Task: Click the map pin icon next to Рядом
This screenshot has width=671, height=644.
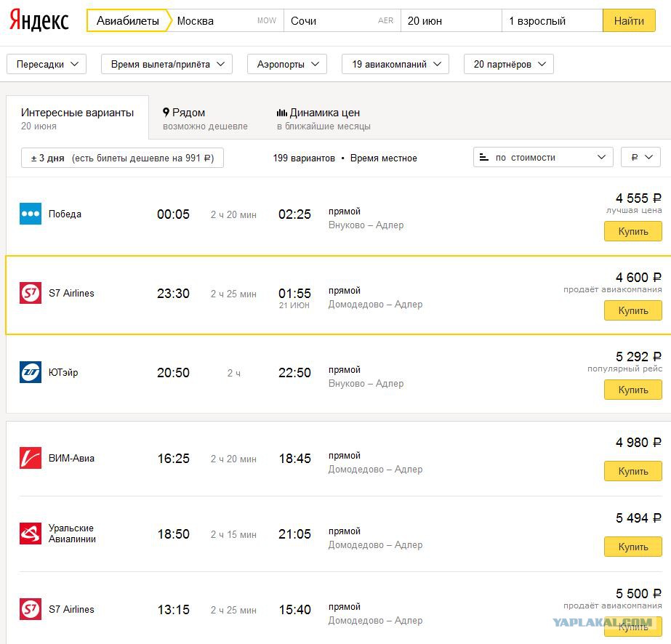Action: [166, 113]
